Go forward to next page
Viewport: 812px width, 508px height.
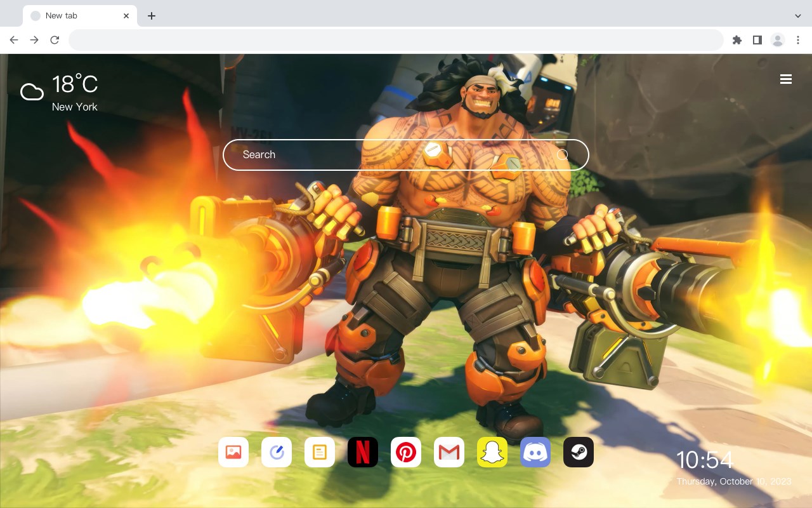tap(34, 40)
